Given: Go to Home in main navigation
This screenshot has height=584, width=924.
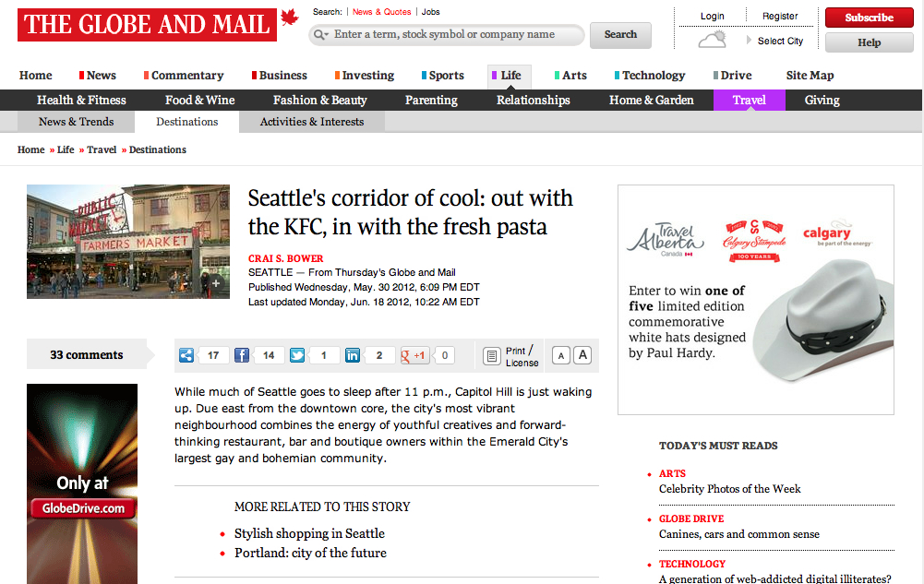Looking at the screenshot, I should tap(35, 76).
